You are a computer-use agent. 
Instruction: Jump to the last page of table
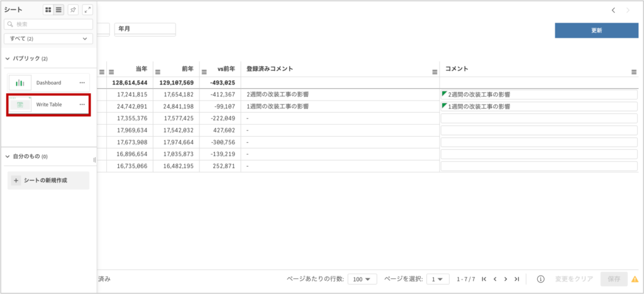point(516,279)
